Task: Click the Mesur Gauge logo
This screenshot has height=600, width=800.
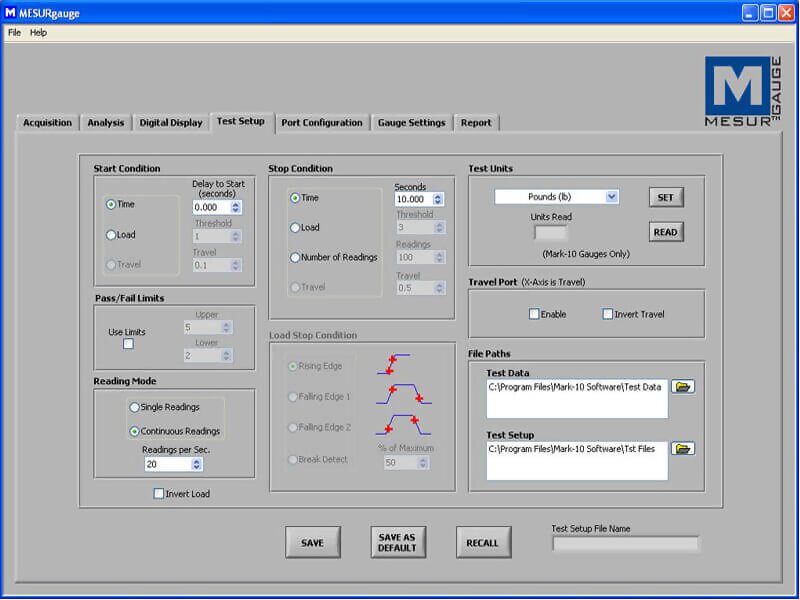Action: click(x=744, y=91)
